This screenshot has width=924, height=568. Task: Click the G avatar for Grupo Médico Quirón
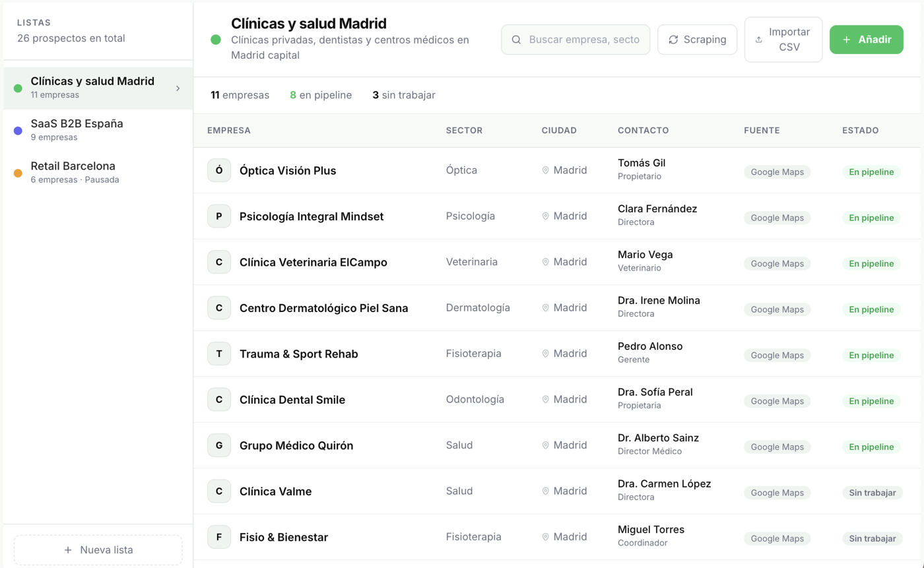[x=219, y=445]
